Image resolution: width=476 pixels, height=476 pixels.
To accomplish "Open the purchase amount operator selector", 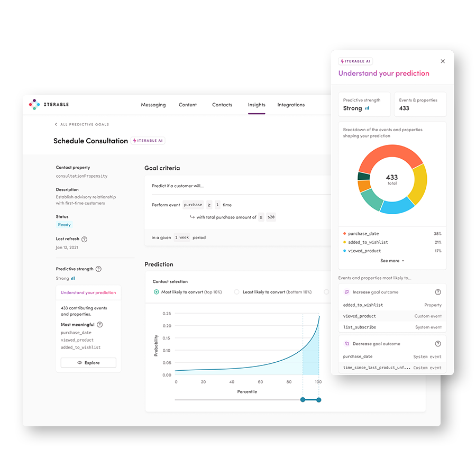I will [261, 217].
